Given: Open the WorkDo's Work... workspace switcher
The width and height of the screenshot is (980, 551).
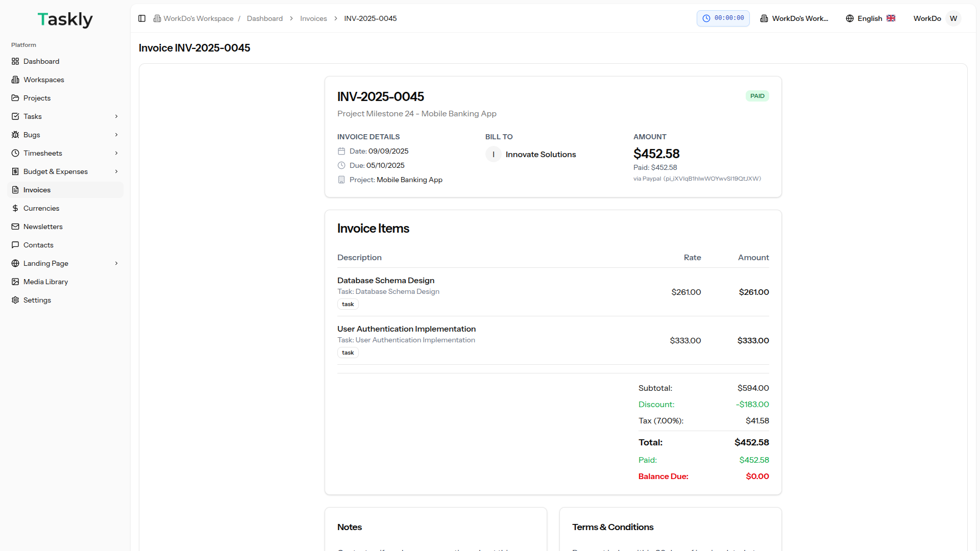Looking at the screenshot, I should click(x=794, y=18).
